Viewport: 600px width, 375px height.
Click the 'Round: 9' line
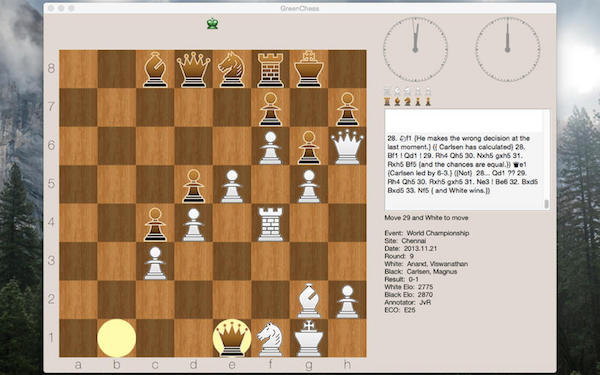point(398,256)
